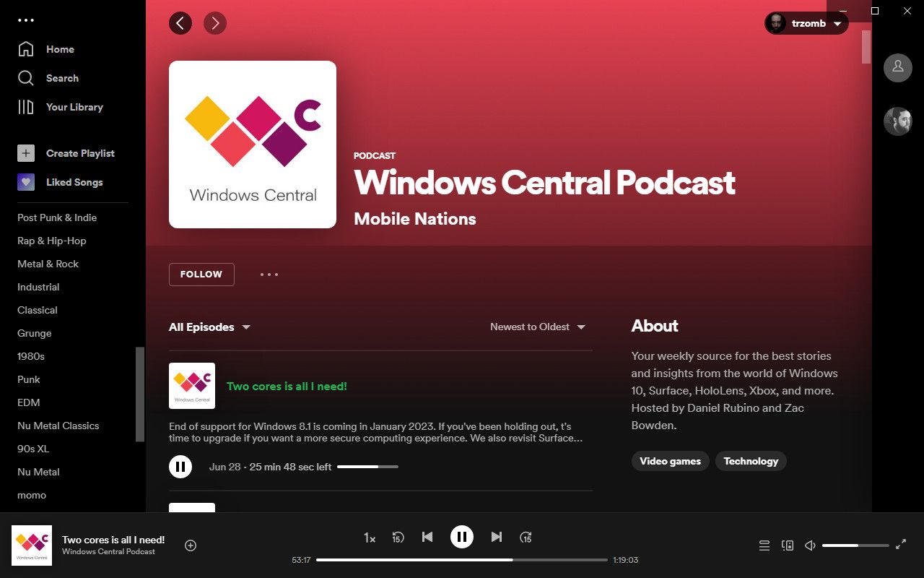Connect to a device

[788, 545]
